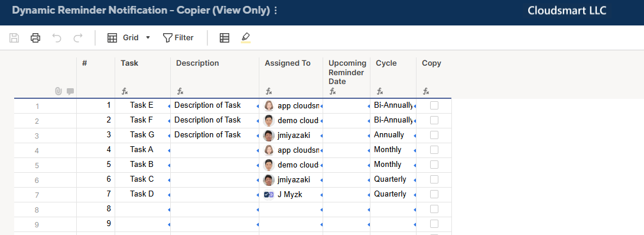Select the # column header

tap(96, 78)
